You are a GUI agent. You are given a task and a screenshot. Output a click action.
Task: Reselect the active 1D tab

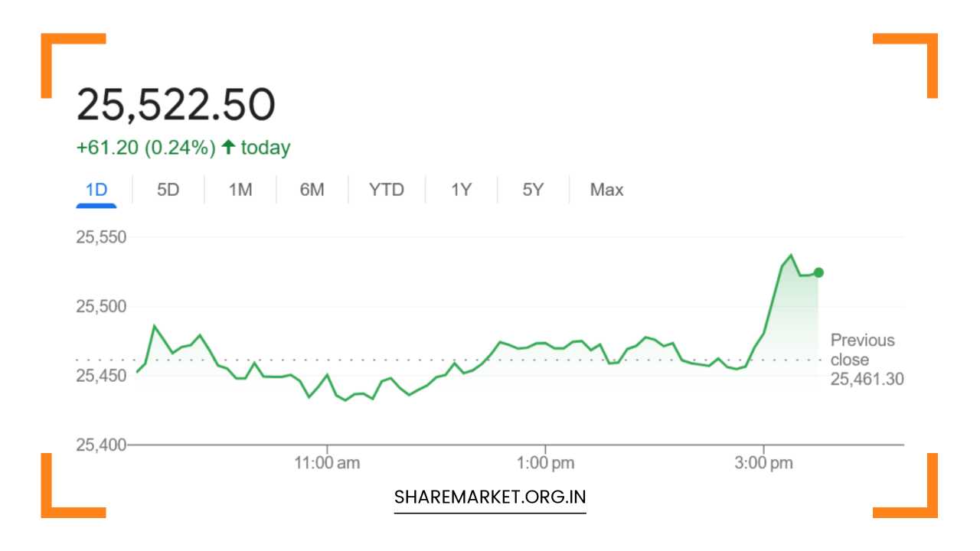(x=96, y=190)
